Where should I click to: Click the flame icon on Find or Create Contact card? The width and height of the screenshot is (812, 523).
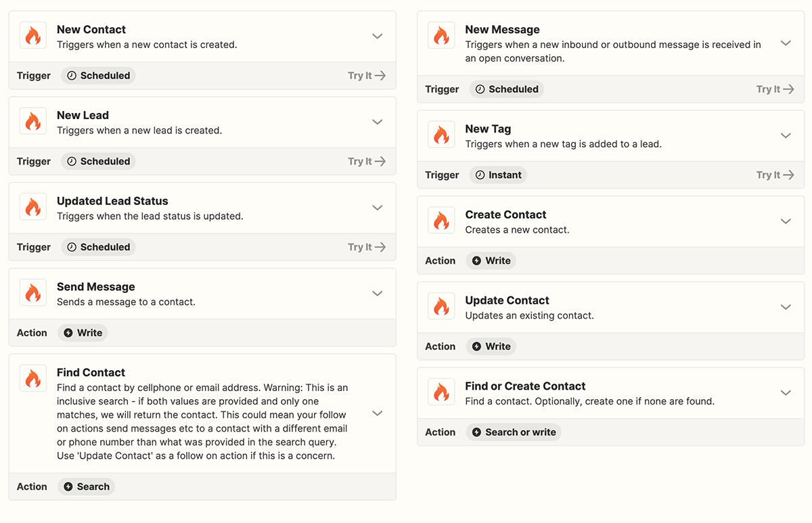(441, 392)
